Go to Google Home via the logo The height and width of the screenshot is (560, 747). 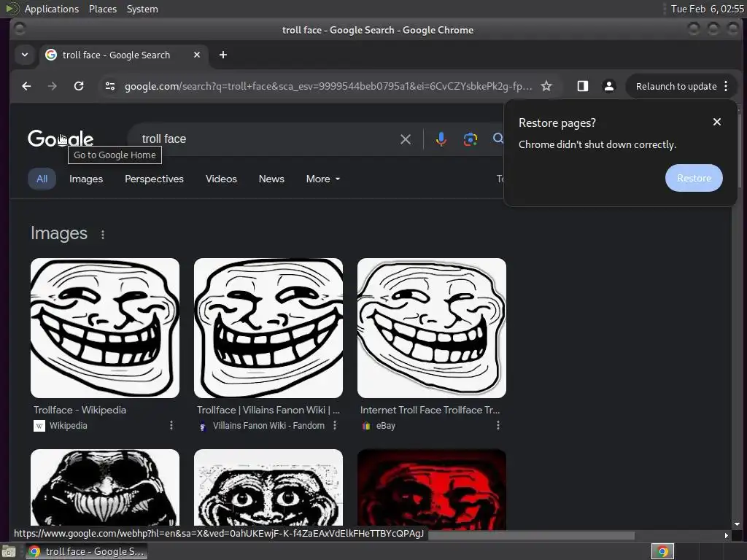point(61,139)
